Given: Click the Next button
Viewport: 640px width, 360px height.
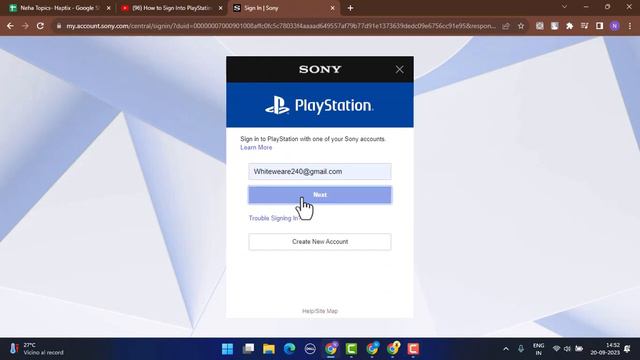Looking at the screenshot, I should [x=320, y=195].
